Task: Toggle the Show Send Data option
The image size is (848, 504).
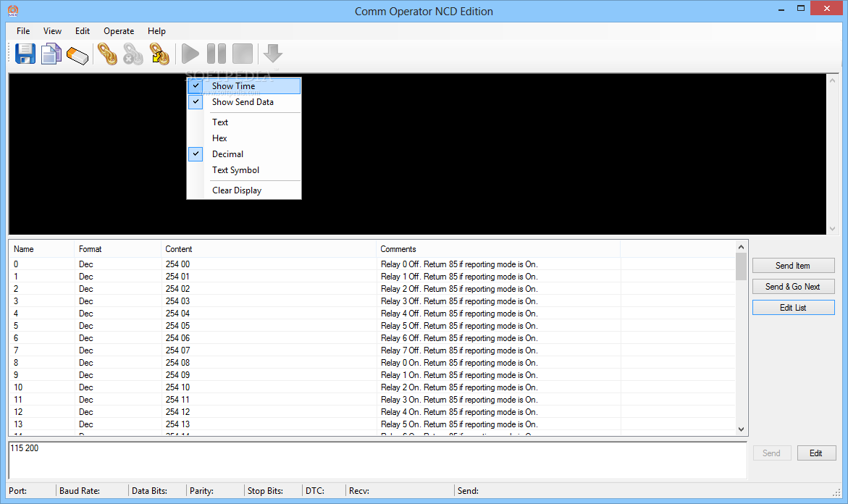Action: pyautogui.click(x=244, y=102)
